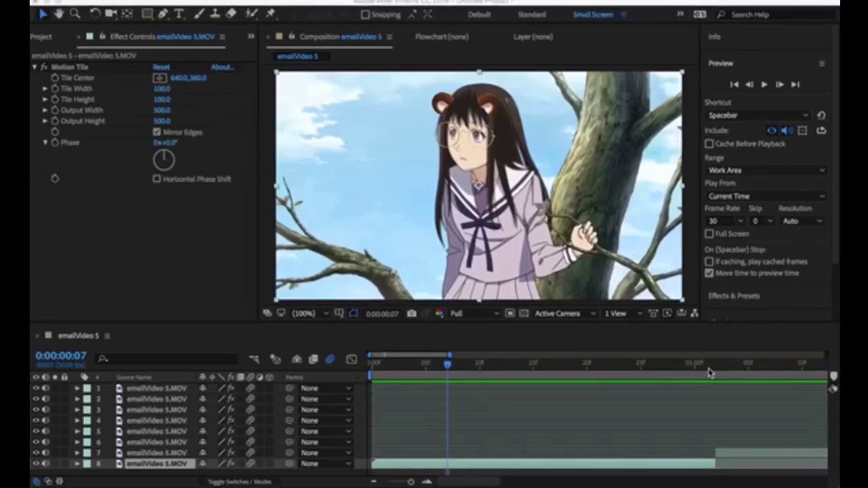Open the Active Camera dropdown

click(x=564, y=313)
